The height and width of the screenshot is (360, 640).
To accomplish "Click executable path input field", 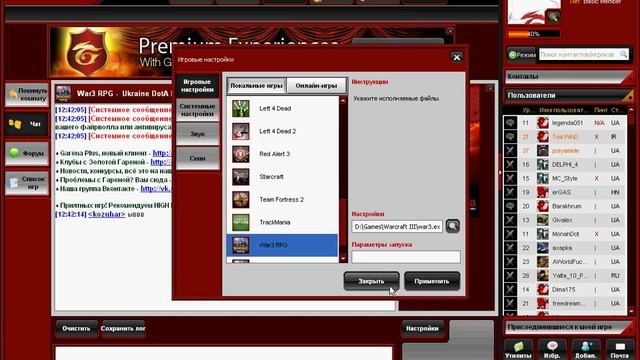I will (397, 227).
